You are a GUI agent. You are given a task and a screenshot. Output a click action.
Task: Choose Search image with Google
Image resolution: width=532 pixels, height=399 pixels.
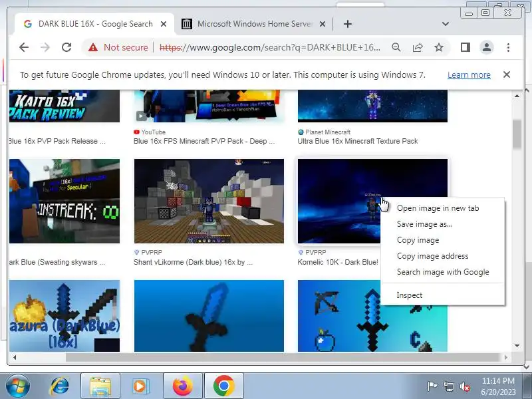[443, 272]
